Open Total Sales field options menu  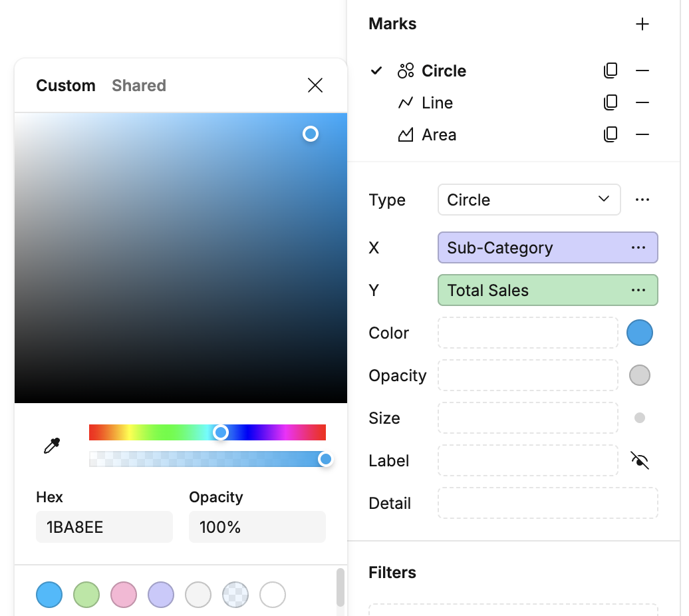(638, 291)
